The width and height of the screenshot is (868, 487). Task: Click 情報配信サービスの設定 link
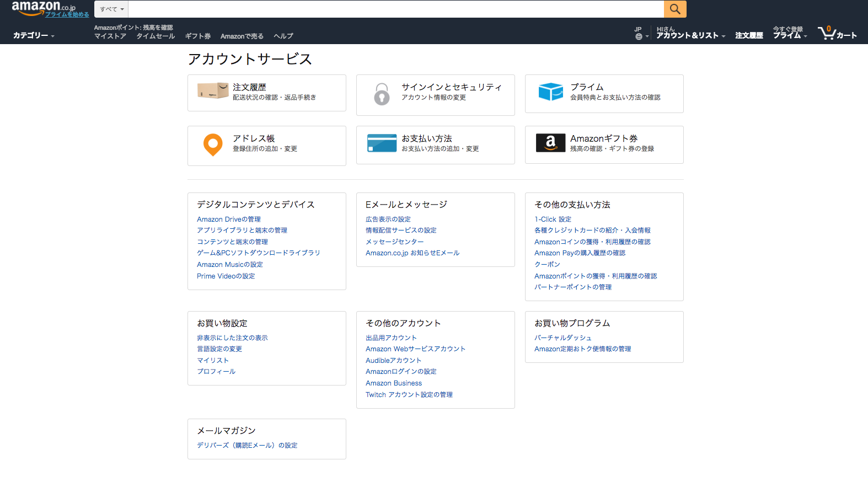(401, 231)
